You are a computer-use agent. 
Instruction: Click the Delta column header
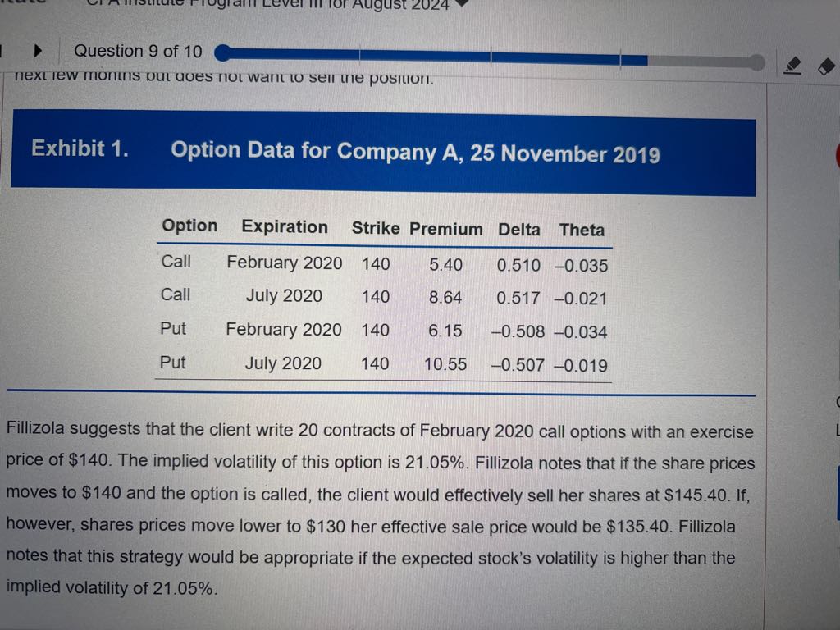tap(518, 230)
